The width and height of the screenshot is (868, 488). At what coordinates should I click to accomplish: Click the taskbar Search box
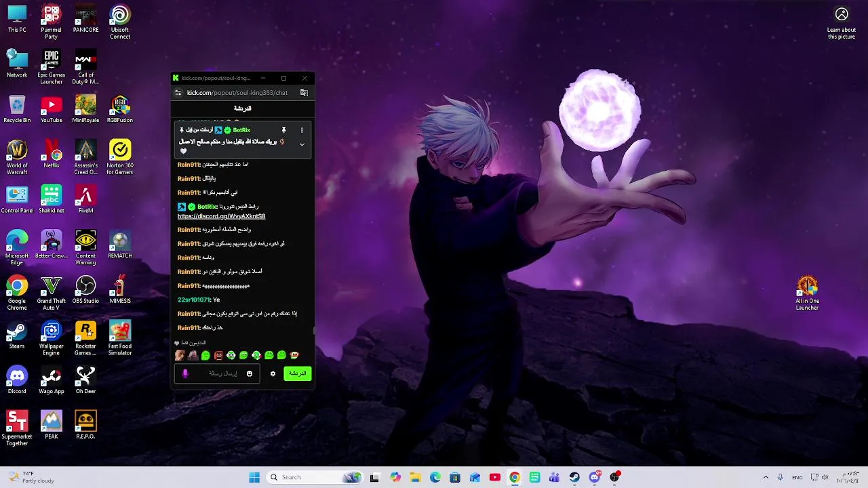point(315,477)
